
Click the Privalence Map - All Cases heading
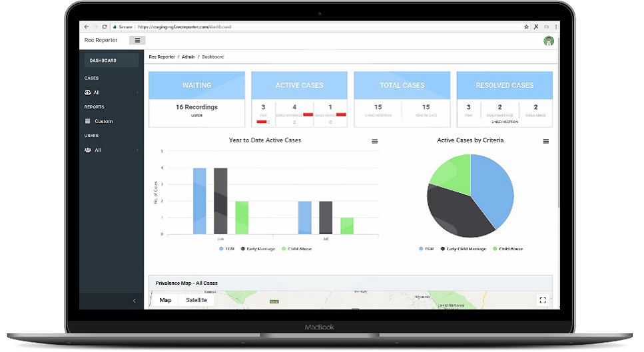(x=186, y=283)
